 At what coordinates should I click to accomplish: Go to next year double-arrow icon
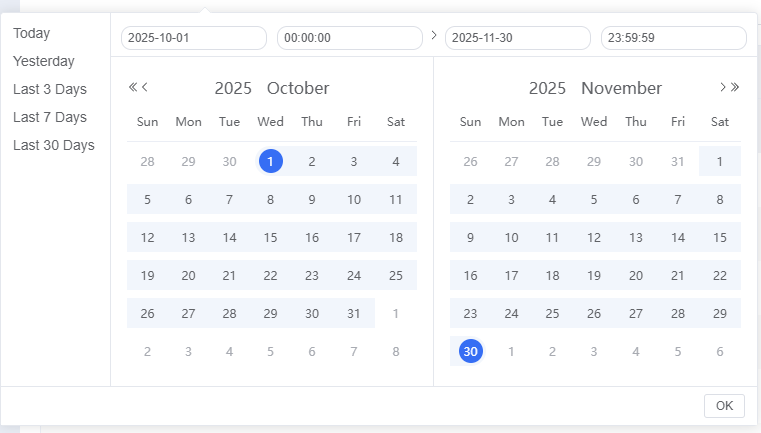tap(735, 87)
